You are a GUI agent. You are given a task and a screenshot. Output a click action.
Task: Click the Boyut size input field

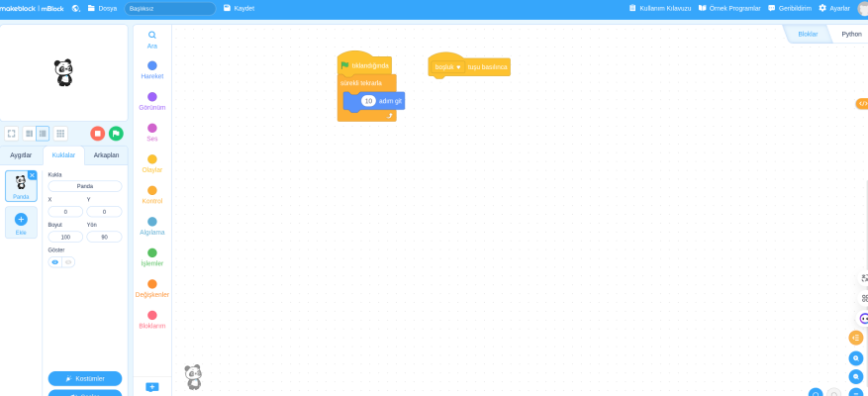(65, 238)
